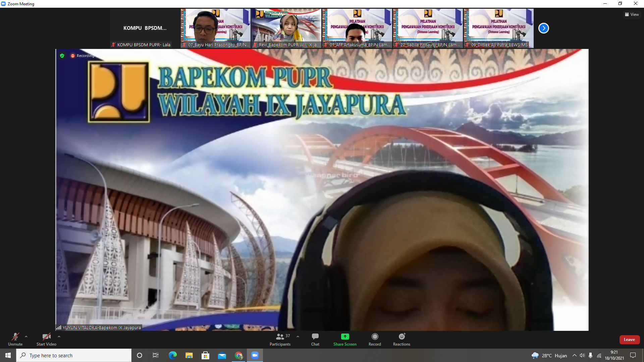
Task: Expand participants options caret
Action: (x=298, y=337)
